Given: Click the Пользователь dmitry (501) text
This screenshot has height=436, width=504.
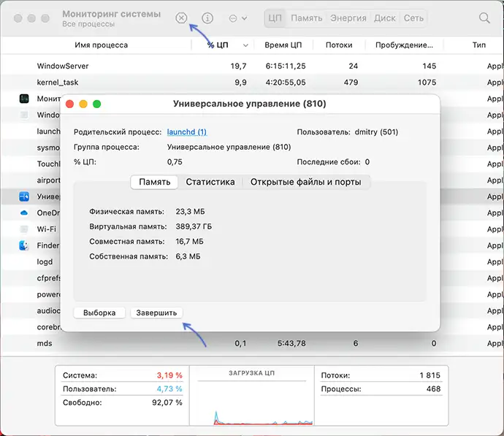Looking at the screenshot, I should [x=348, y=132].
